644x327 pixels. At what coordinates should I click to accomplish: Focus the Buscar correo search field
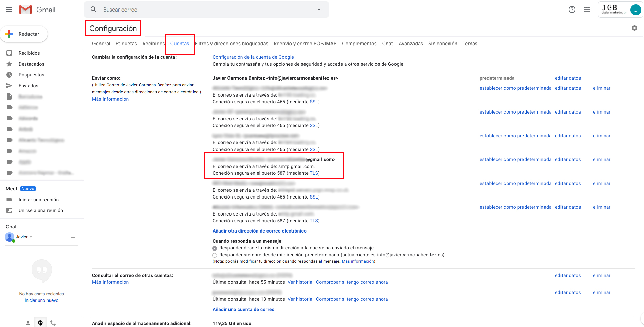(x=207, y=10)
